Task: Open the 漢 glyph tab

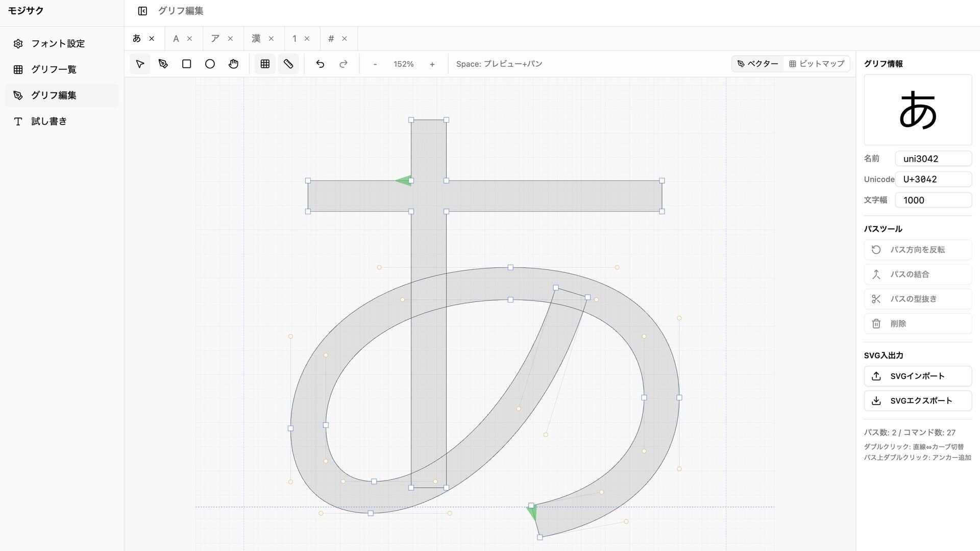Action: (x=256, y=39)
